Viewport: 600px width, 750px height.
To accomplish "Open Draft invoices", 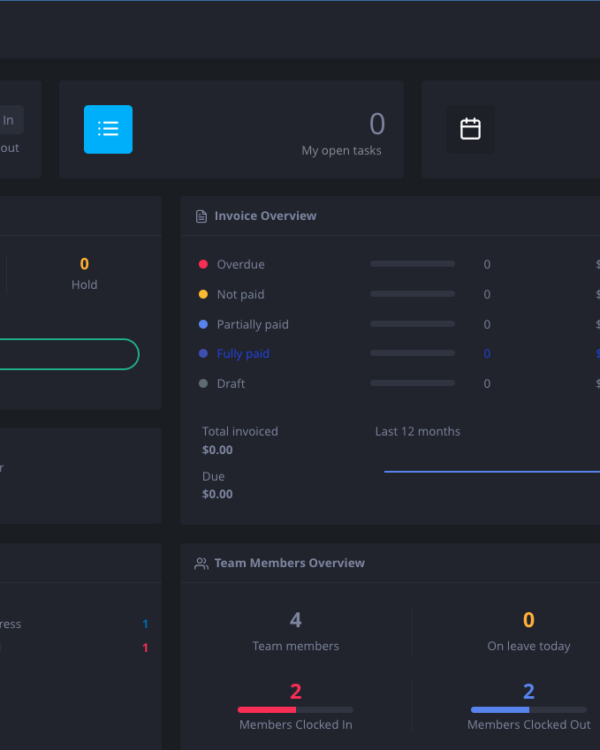I will [231, 384].
